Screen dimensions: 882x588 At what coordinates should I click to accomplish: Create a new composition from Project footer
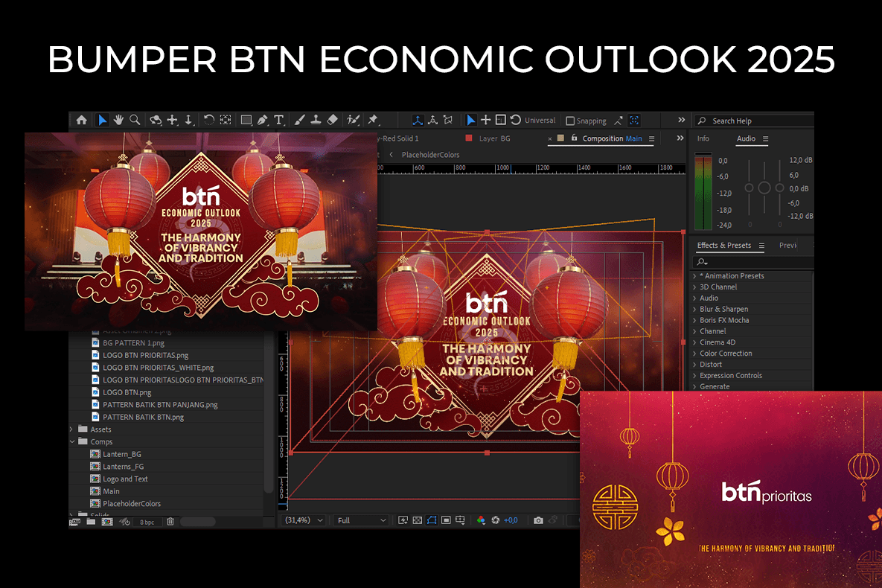(x=107, y=522)
